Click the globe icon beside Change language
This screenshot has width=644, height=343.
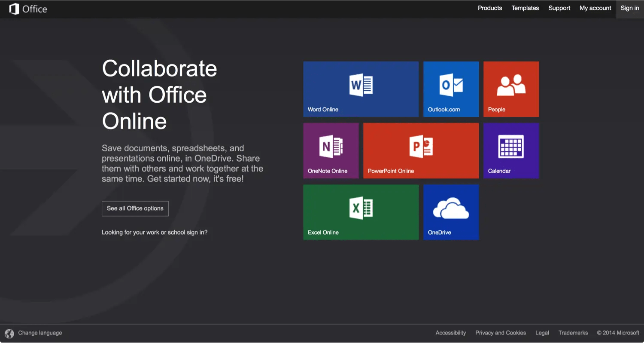click(9, 333)
